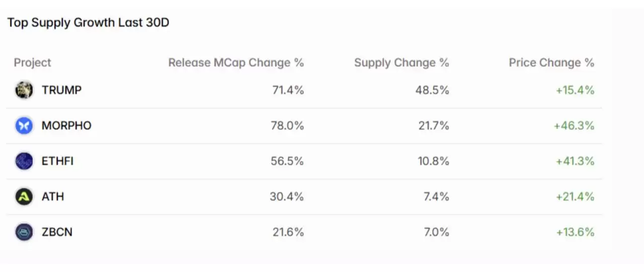Click ZBCN's 21.6% release MCap value

(287, 232)
